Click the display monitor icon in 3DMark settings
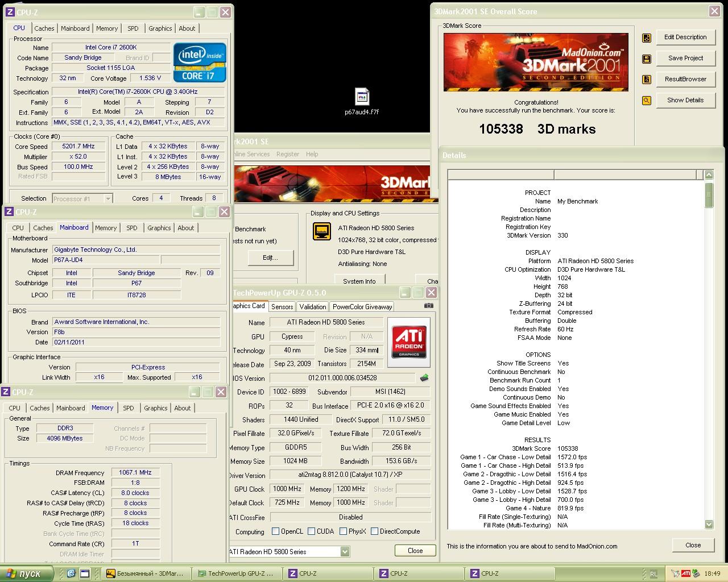Viewport: 728px width, 582px height. click(322, 231)
